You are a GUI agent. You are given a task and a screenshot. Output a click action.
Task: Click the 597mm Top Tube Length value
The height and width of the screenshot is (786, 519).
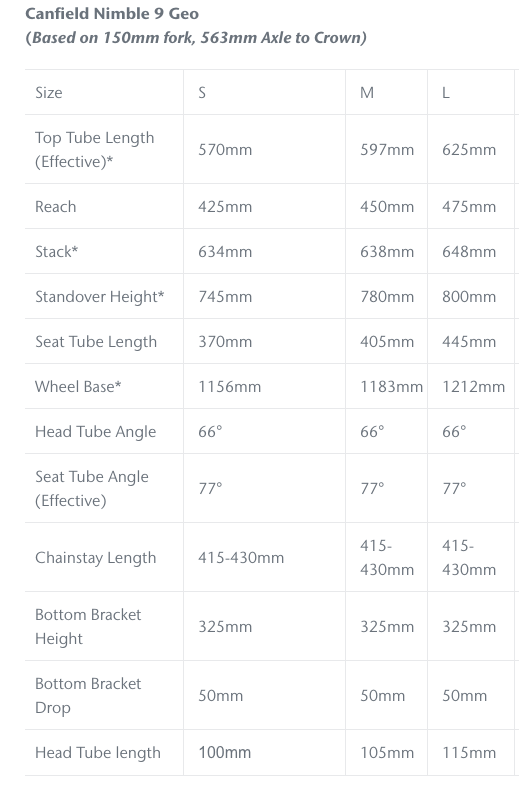[387, 150]
